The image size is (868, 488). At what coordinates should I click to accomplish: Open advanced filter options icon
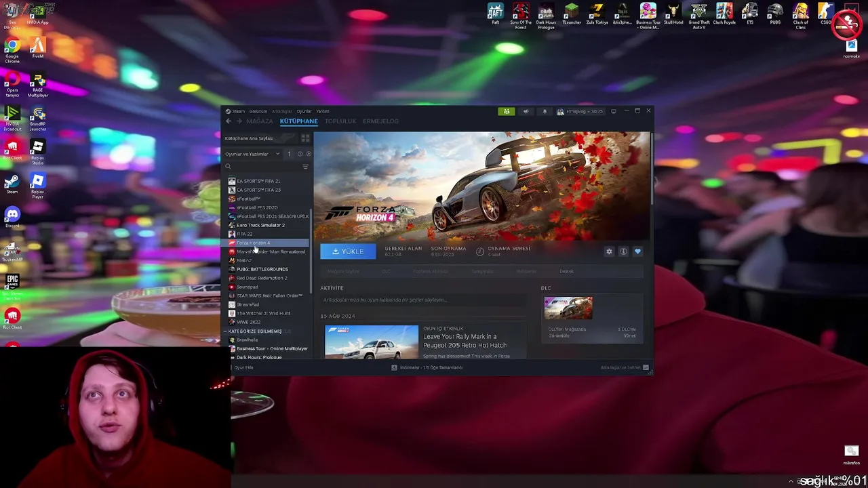[305, 167]
